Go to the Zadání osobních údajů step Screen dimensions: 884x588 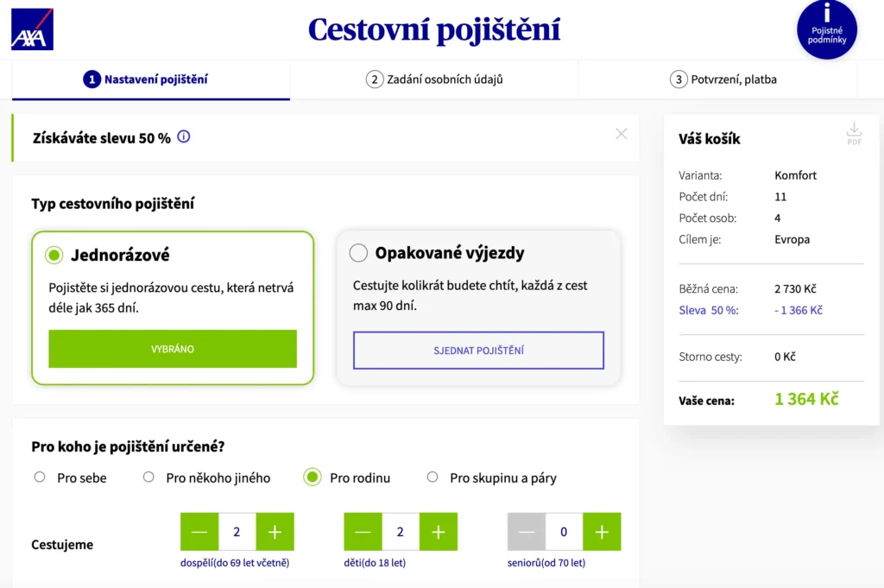tap(434, 79)
